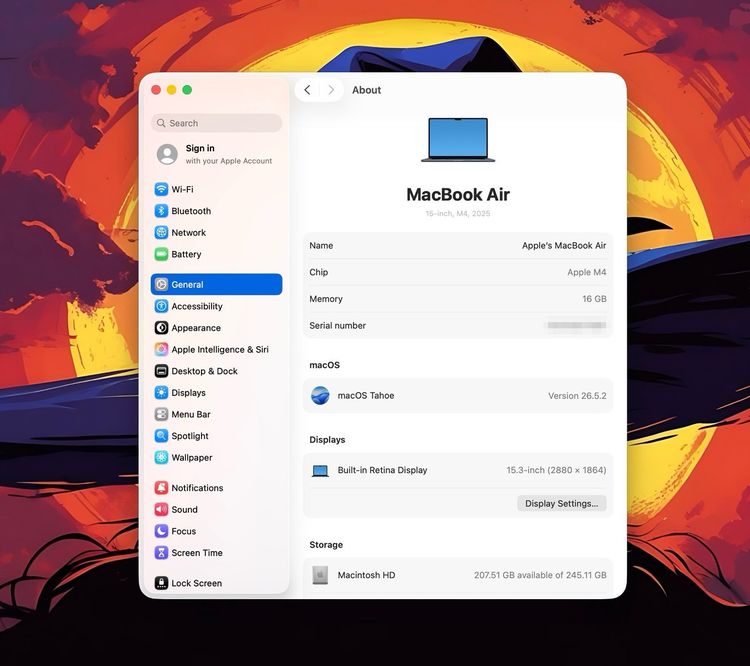Click the Lock Screen icon
Image resolution: width=750 pixels, height=666 pixels.
[x=161, y=583]
